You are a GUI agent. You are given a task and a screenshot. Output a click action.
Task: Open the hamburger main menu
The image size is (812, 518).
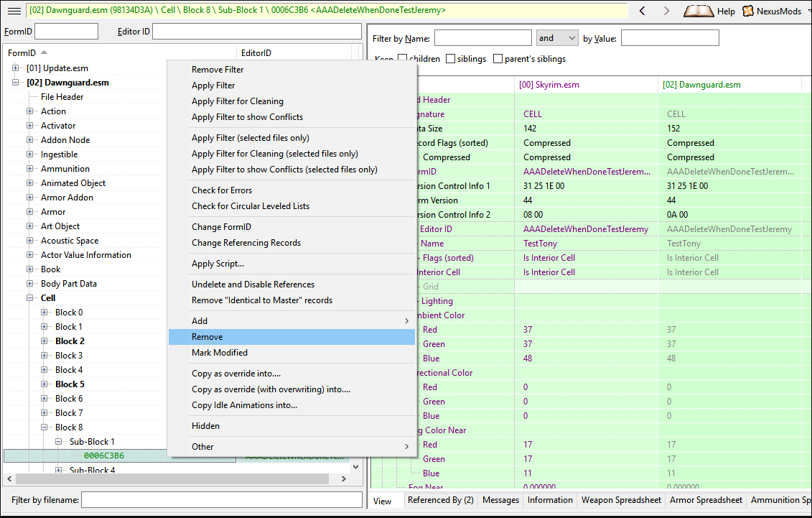(14, 11)
